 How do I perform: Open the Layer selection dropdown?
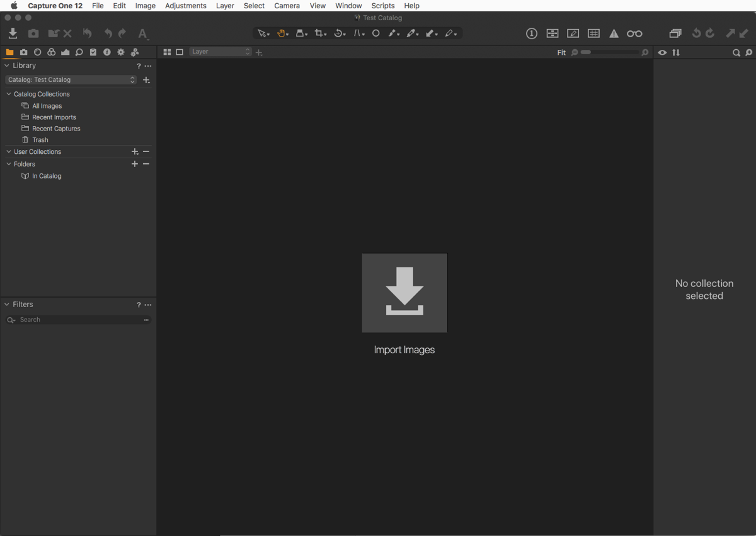tap(220, 52)
